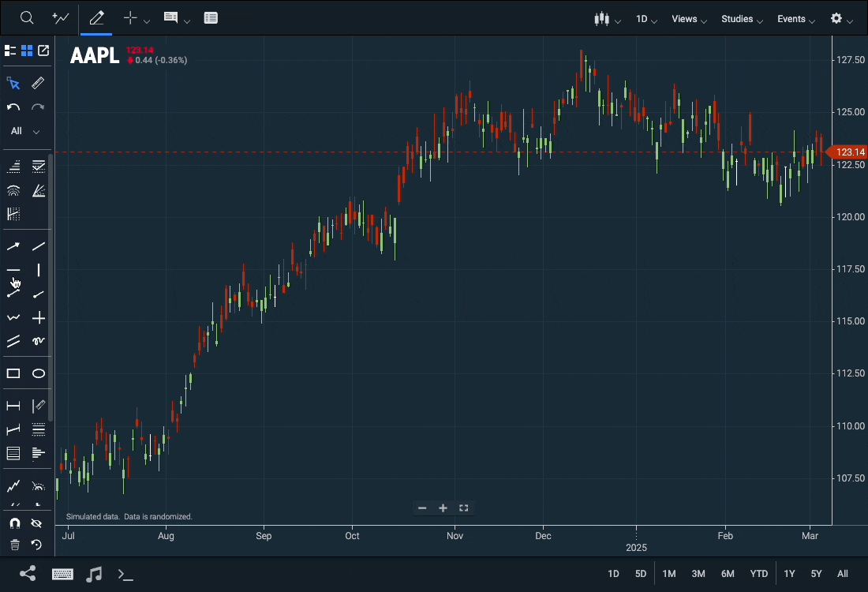Select the Fibonacci arc tool
Viewport: 868px width, 592px height.
(13, 190)
